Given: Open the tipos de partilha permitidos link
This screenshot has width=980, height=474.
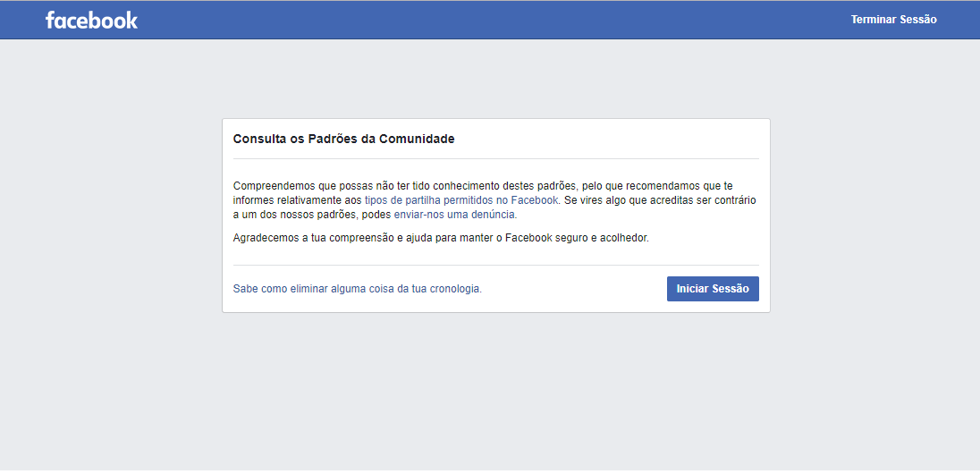Looking at the screenshot, I should tap(460, 200).
